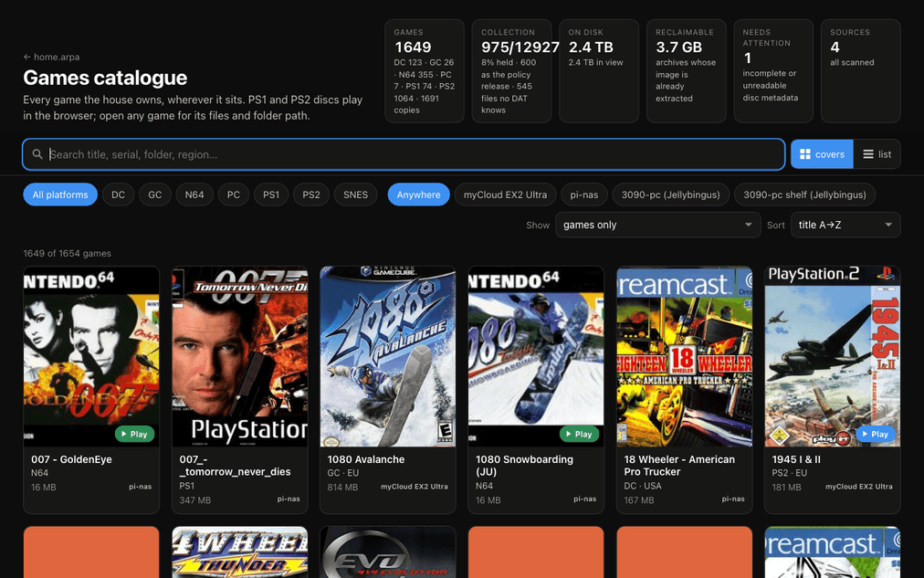
Task: Open the Needs Attention card
Action: 773,70
